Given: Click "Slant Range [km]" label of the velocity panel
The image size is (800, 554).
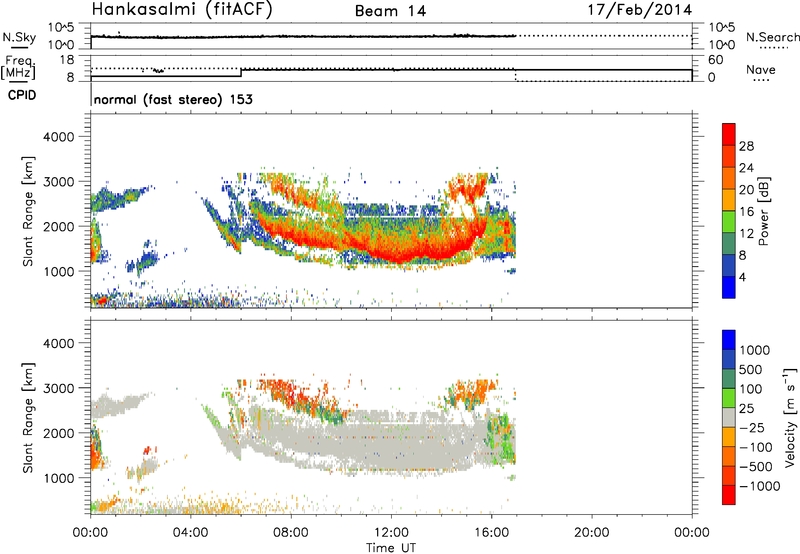Looking at the screenshot, I should click(x=28, y=417).
